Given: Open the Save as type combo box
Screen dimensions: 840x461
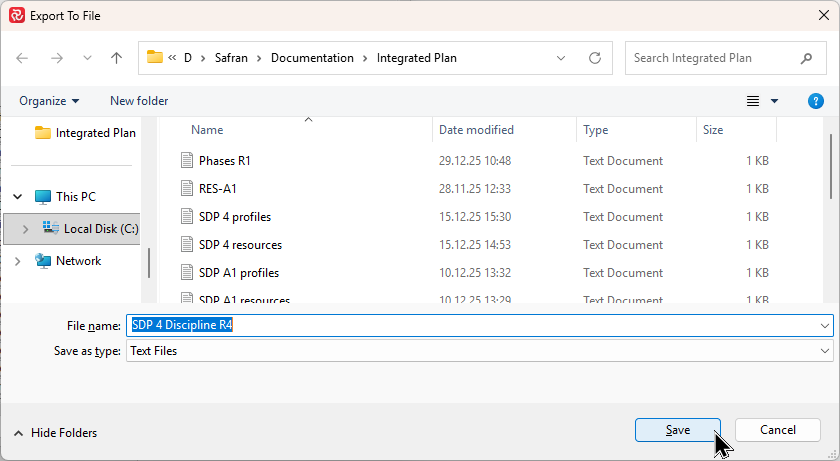Looking at the screenshot, I should coord(479,351).
